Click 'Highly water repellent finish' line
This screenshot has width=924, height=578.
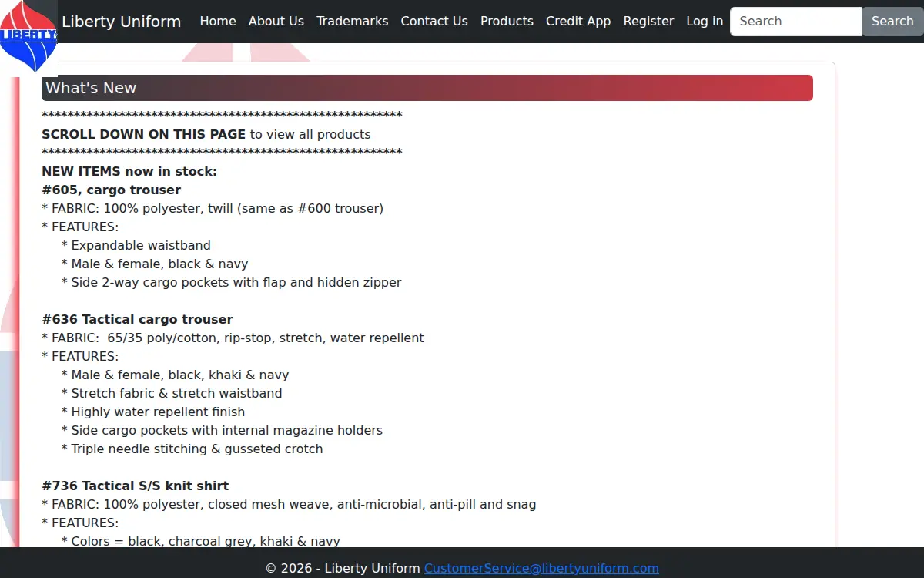153,412
